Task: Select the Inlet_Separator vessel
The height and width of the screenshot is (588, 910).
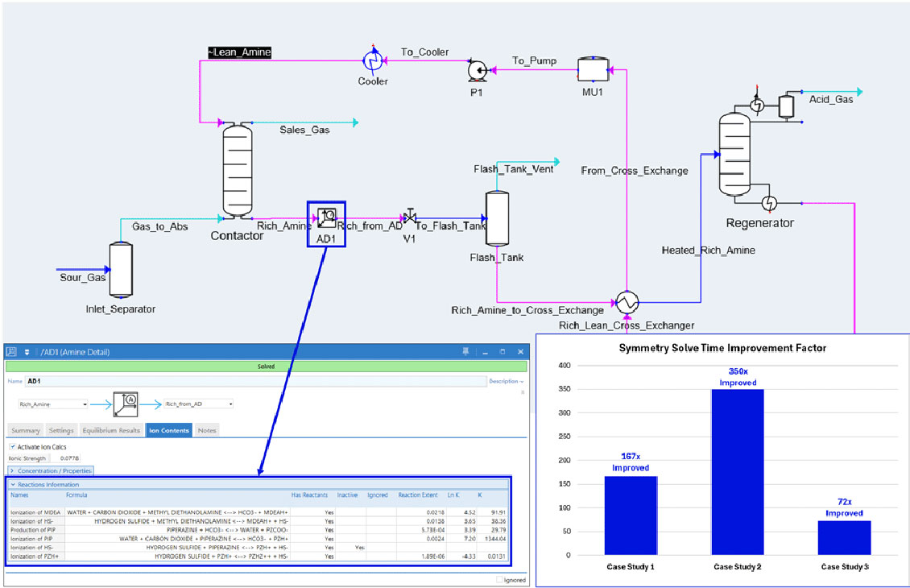Action: pos(120,271)
